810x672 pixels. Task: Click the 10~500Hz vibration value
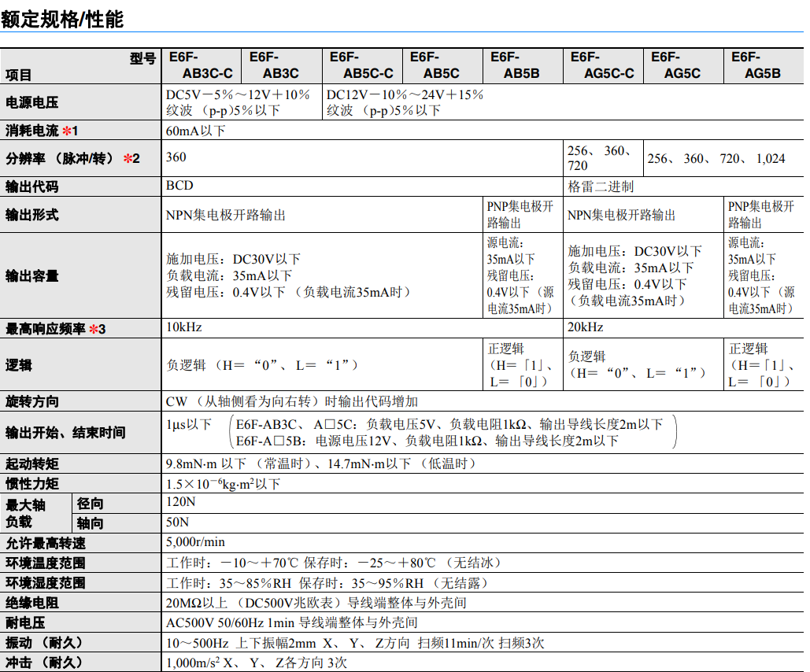(x=355, y=643)
